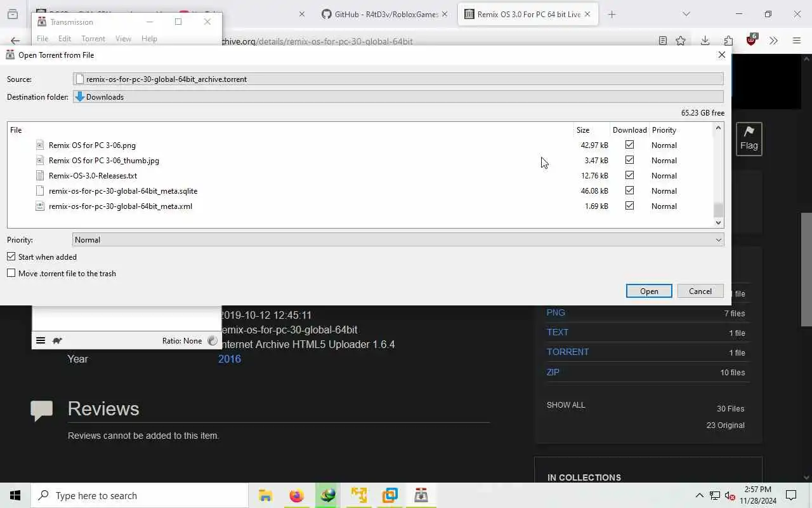Viewport: 812px width, 508px height.
Task: Switch to the Remix OS 3.0 For PC tab
Action: [x=528, y=14]
